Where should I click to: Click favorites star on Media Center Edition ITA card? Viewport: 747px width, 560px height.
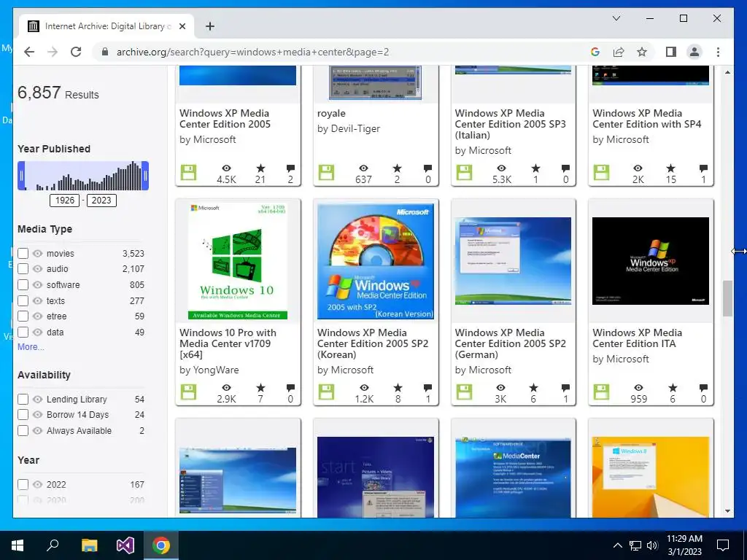(672, 388)
